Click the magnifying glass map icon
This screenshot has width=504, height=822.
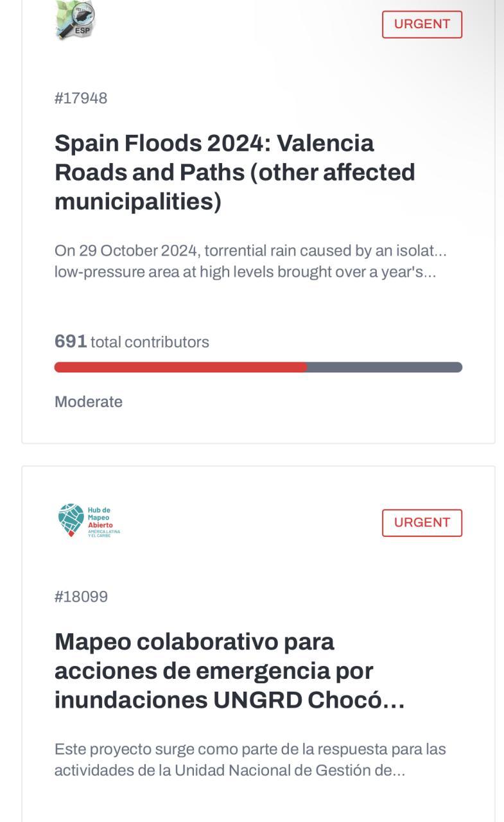76,17
